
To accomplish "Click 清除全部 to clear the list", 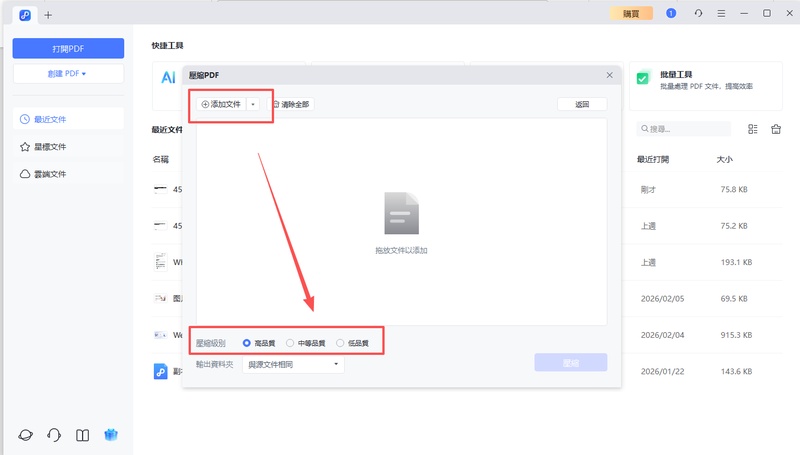I will [x=291, y=104].
